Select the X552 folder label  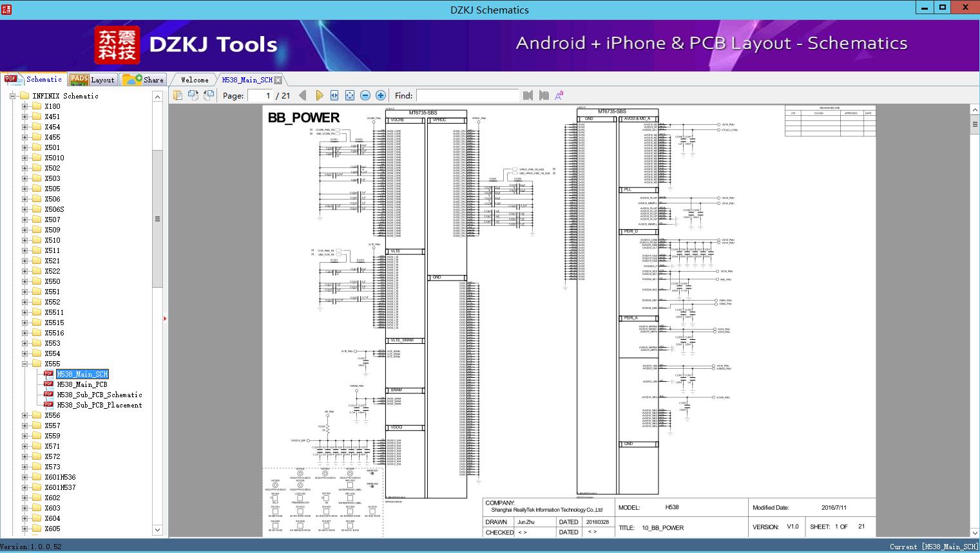pyautogui.click(x=52, y=302)
